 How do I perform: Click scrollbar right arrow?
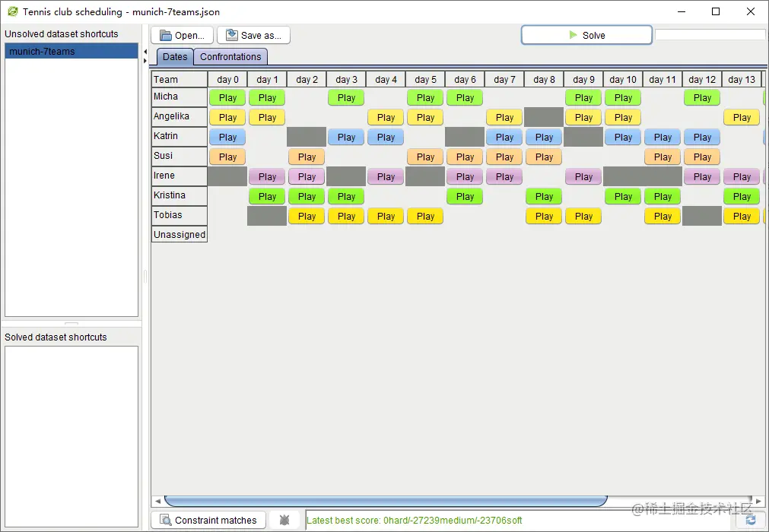pyautogui.click(x=758, y=501)
